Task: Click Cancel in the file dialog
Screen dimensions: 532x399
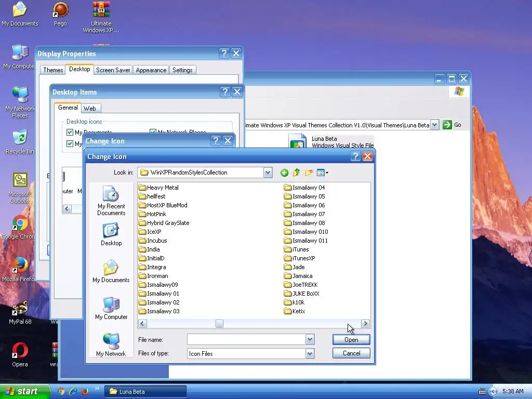Action: click(351, 353)
